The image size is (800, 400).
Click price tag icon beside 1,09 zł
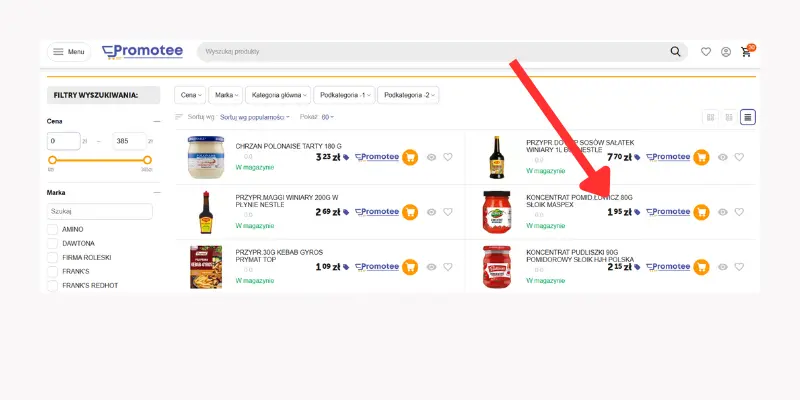click(346, 267)
